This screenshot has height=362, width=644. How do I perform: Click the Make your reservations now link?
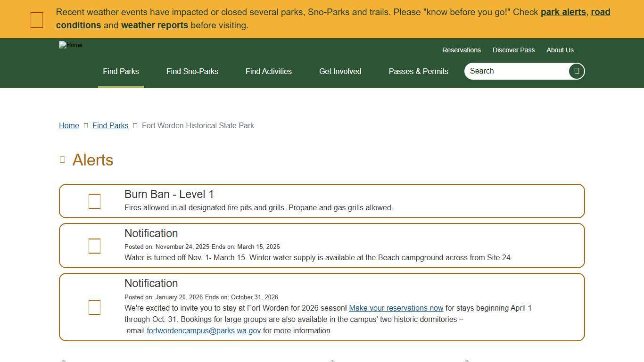tap(396, 308)
